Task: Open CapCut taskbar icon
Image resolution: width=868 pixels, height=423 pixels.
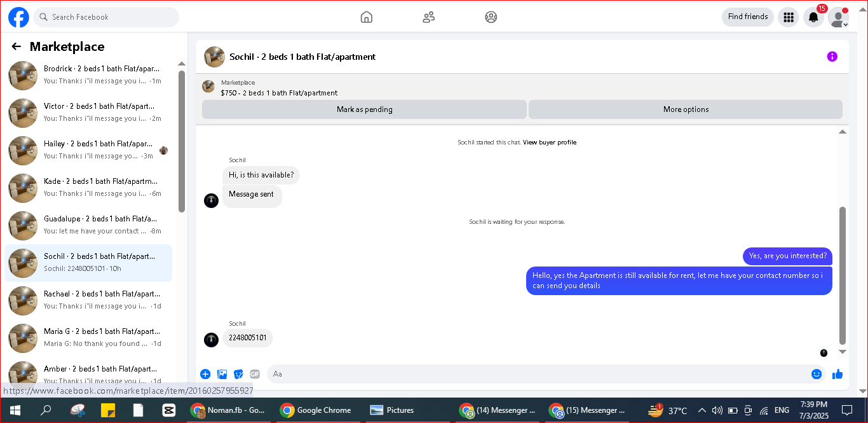Action: pyautogui.click(x=169, y=410)
